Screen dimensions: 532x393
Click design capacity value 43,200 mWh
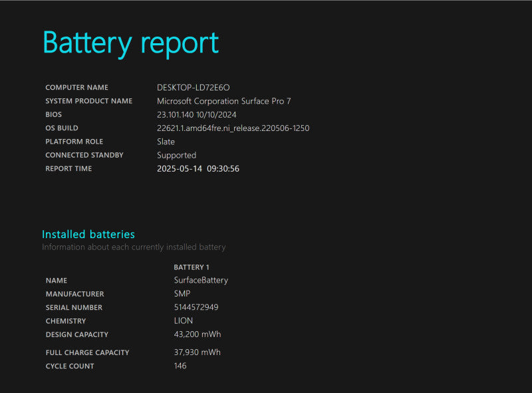tap(198, 334)
